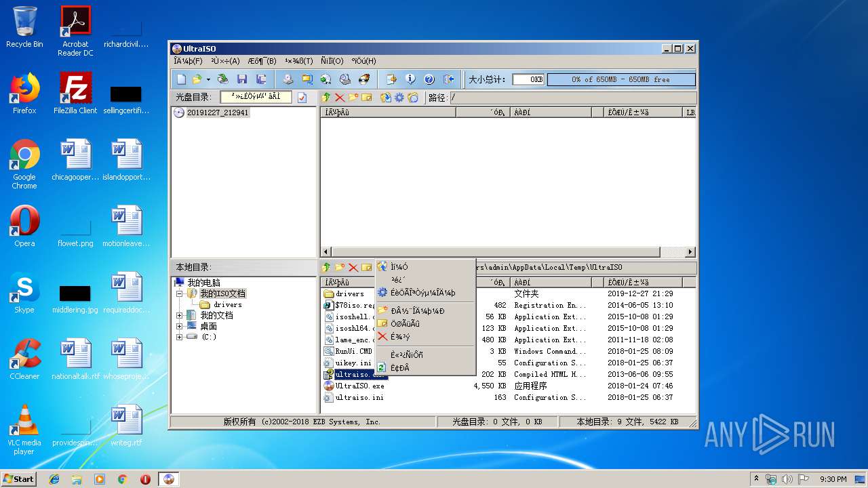Click the Open file folder icon in UltraISO toolbar
The image size is (868, 488).
(197, 79)
